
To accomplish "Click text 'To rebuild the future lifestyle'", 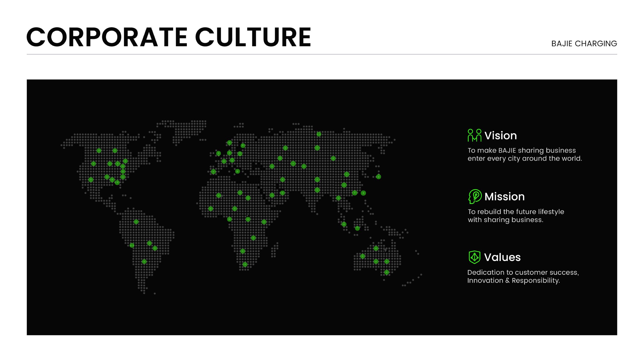I will coord(516,212).
